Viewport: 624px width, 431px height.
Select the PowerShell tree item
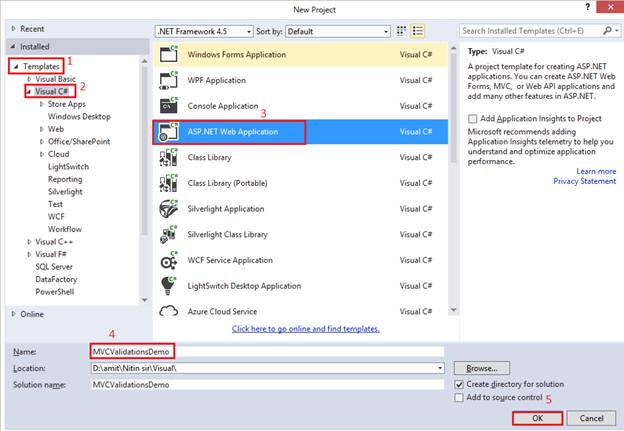pos(55,292)
